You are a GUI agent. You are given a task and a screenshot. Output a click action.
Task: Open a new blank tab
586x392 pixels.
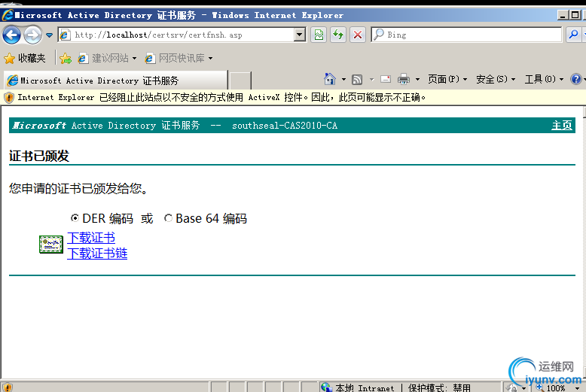pyautogui.click(x=240, y=81)
